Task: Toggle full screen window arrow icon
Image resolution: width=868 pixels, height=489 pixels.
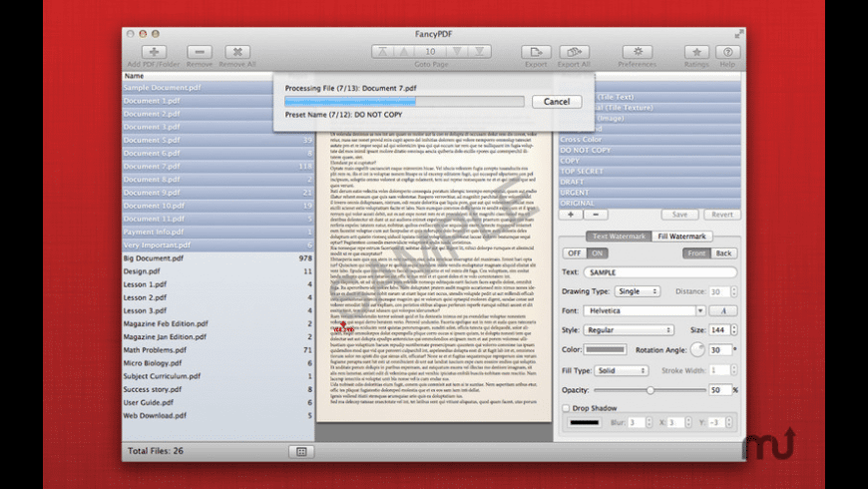Action: click(x=738, y=34)
